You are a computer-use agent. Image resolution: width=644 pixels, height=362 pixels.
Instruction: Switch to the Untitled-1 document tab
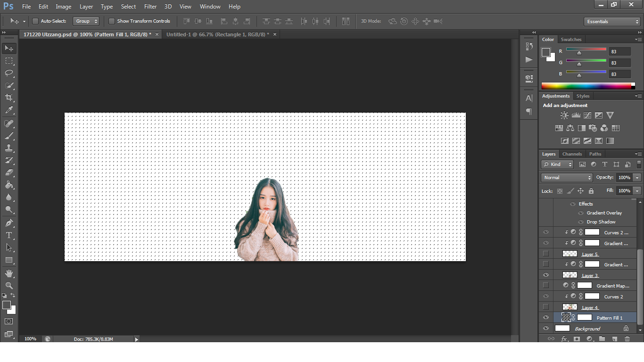pyautogui.click(x=217, y=34)
